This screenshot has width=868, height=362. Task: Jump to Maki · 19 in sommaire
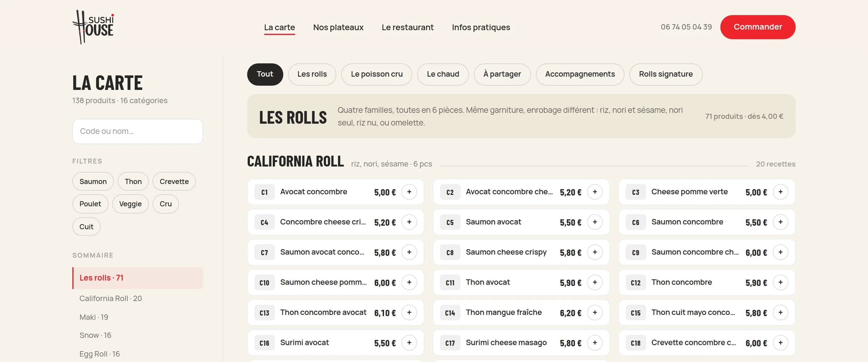(x=94, y=317)
